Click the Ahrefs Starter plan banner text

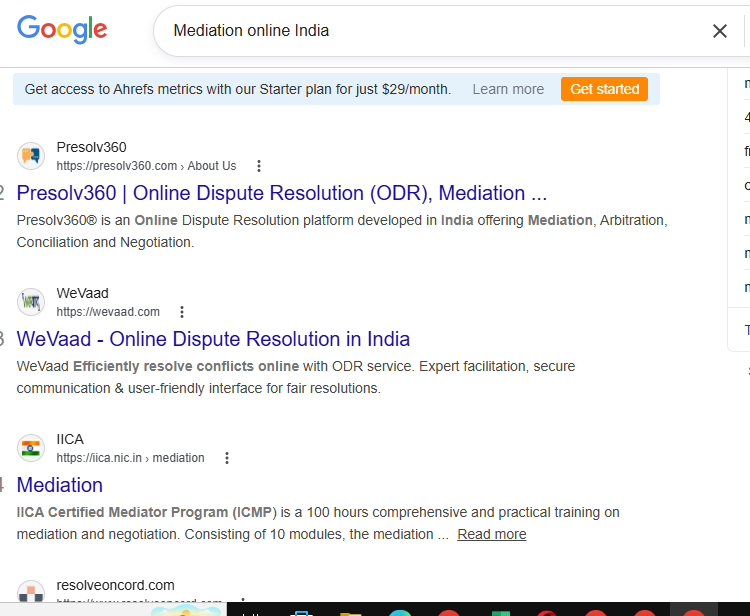[238, 89]
